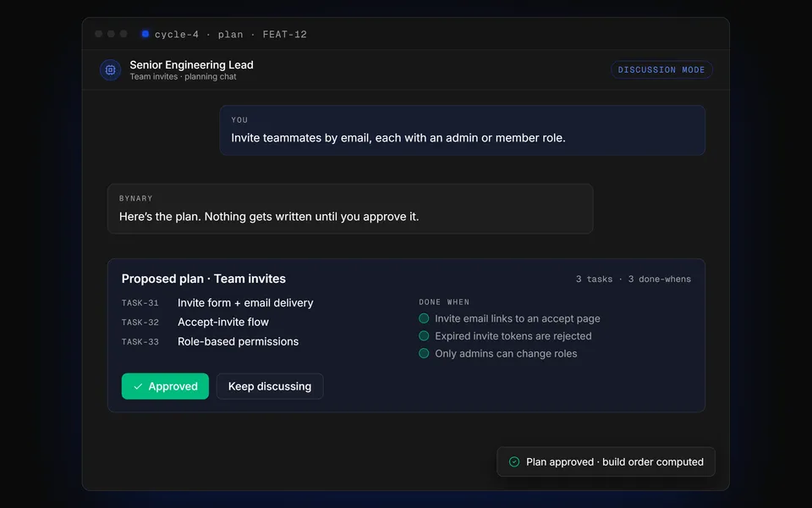Click the BYNARY reply 'Here's the plan' message
812x508 pixels.
coord(350,209)
